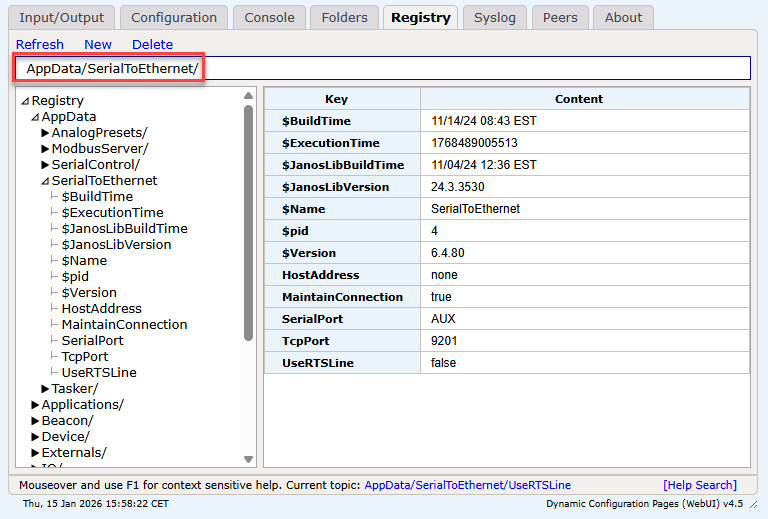Collapse the AppData registry node
This screenshot has height=519, width=768.
[35, 117]
